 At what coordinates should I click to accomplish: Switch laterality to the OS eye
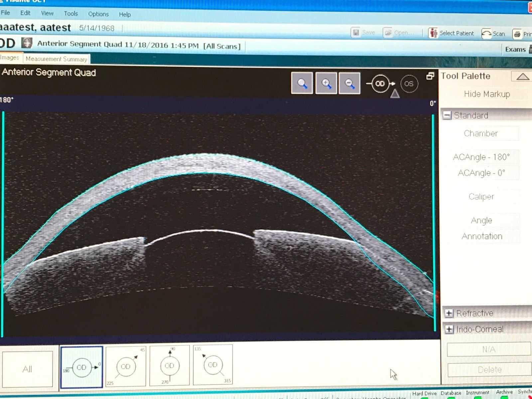[409, 84]
